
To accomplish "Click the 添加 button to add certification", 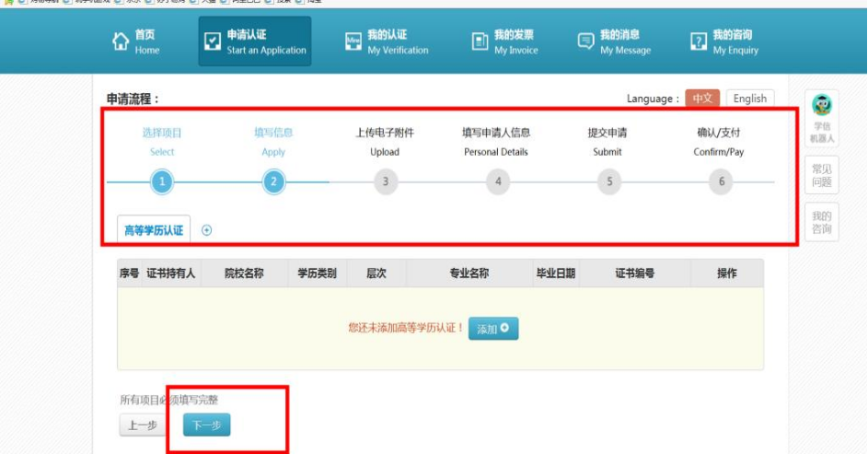I will point(493,329).
